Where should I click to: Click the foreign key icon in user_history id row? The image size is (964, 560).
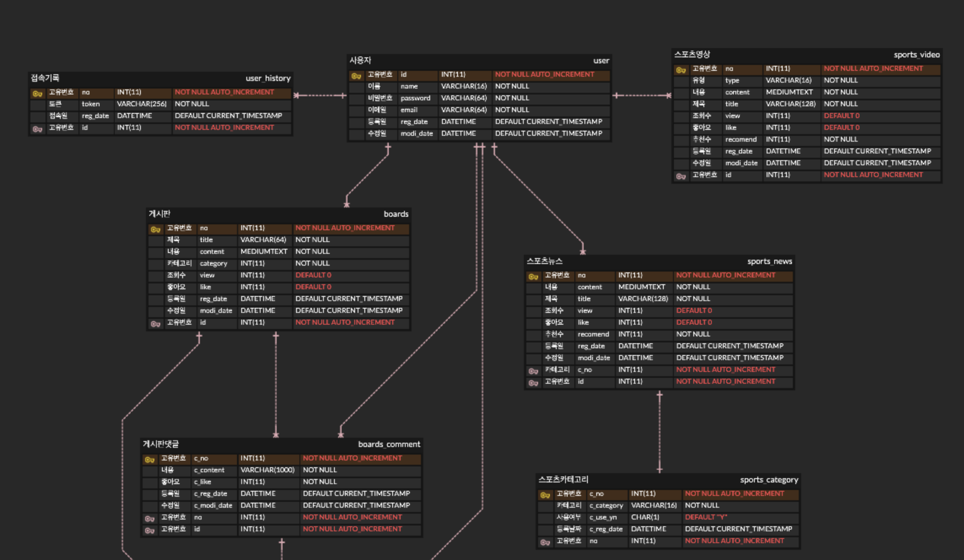point(37,129)
